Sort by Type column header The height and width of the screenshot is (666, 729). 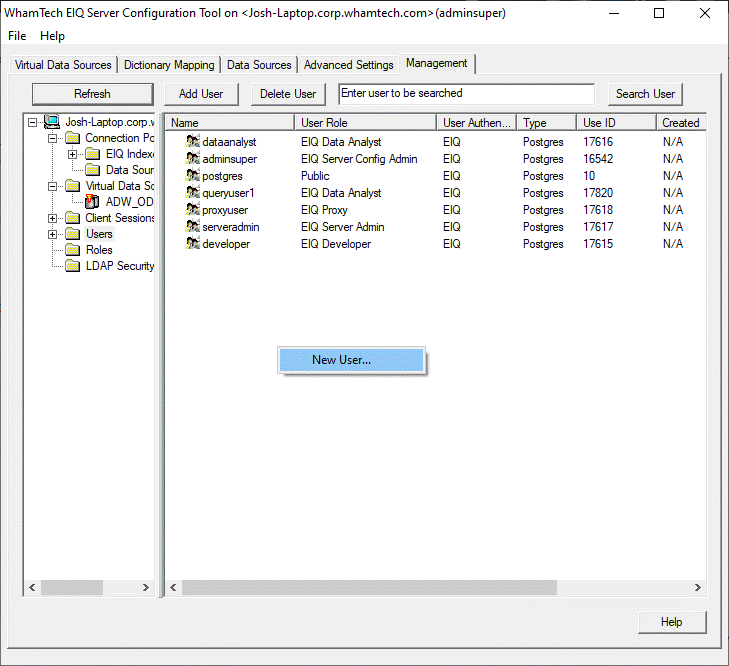(x=547, y=123)
